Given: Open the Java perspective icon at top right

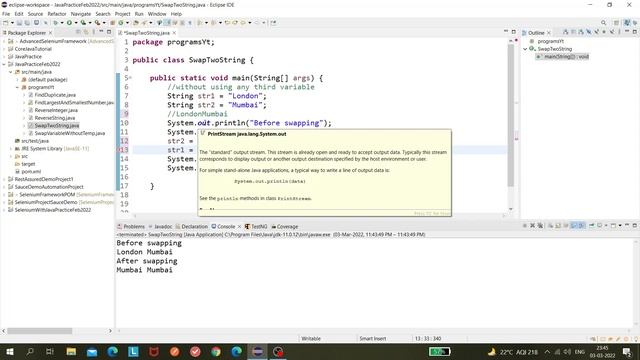Looking at the screenshot, I should pyautogui.click(x=627, y=23).
